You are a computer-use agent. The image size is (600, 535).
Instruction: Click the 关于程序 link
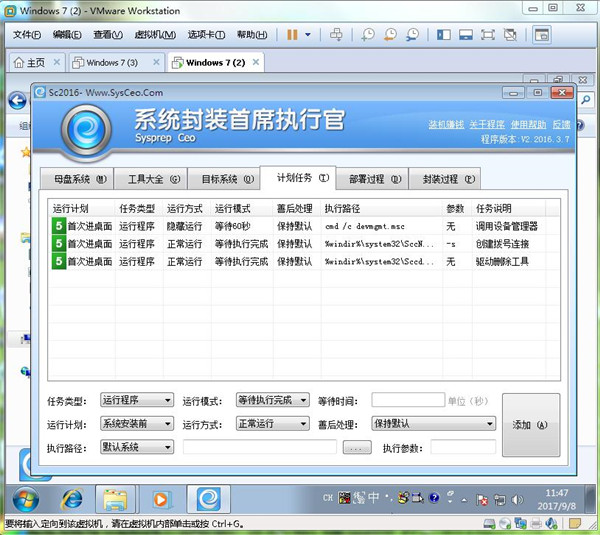pyautogui.click(x=487, y=124)
